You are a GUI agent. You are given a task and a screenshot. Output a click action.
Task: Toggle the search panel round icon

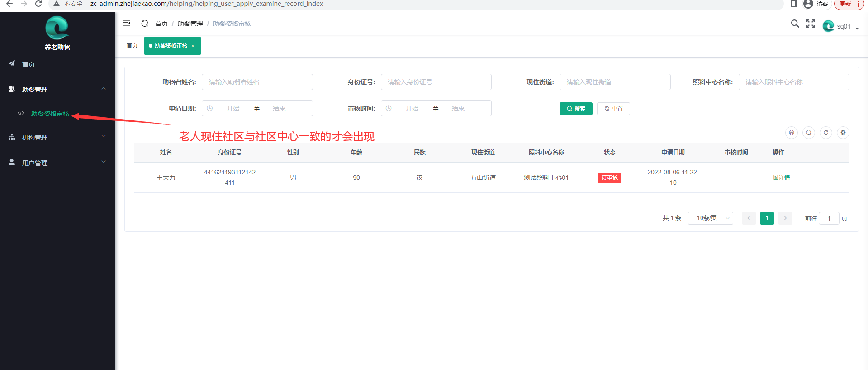click(x=809, y=133)
